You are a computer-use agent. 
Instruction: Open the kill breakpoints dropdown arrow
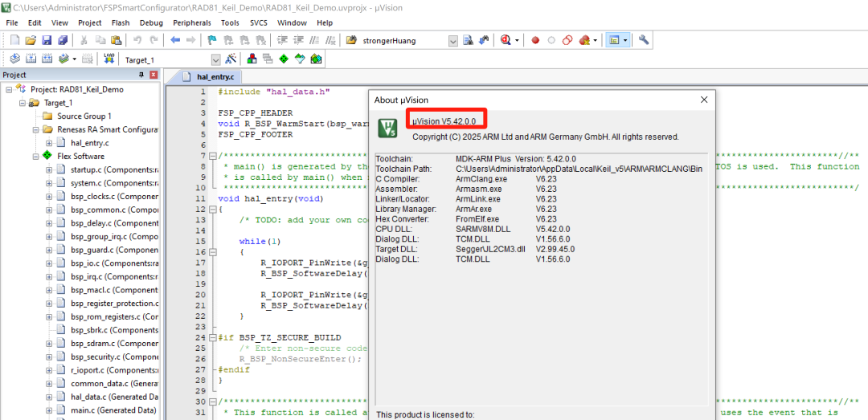point(596,40)
